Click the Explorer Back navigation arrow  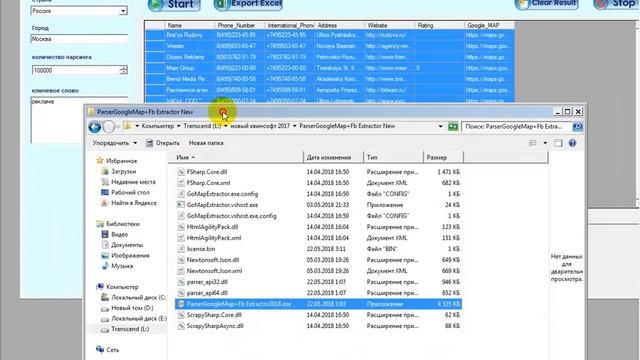[x=95, y=127]
